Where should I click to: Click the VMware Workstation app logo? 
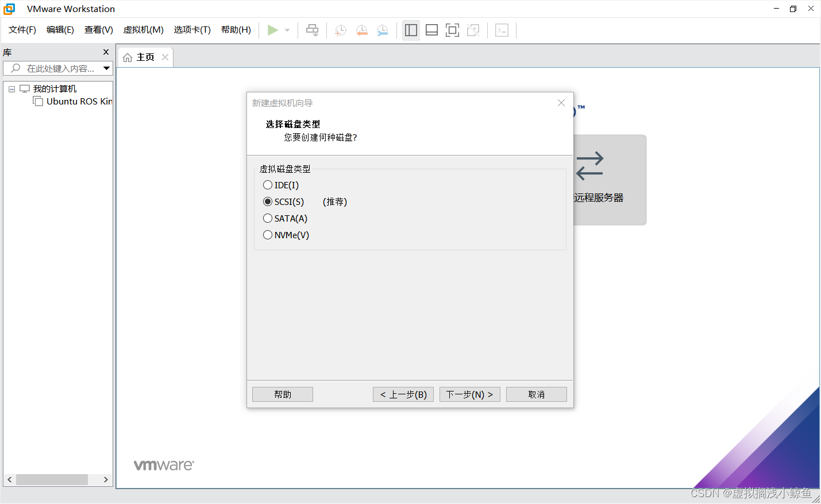click(9, 9)
